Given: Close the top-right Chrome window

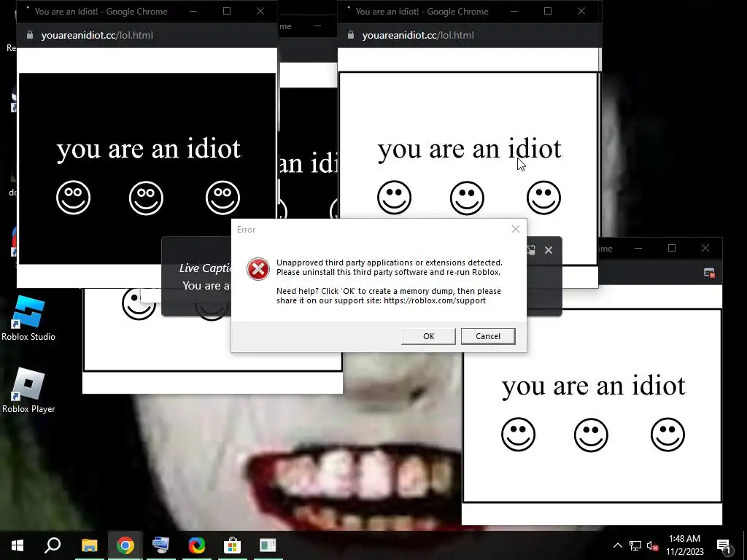Looking at the screenshot, I should click(x=581, y=11).
